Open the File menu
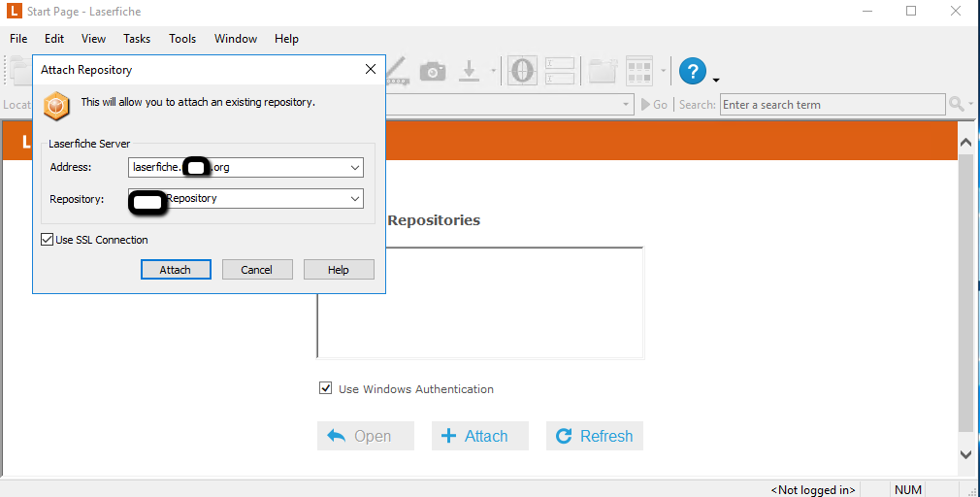This screenshot has width=980, height=497. (x=18, y=39)
